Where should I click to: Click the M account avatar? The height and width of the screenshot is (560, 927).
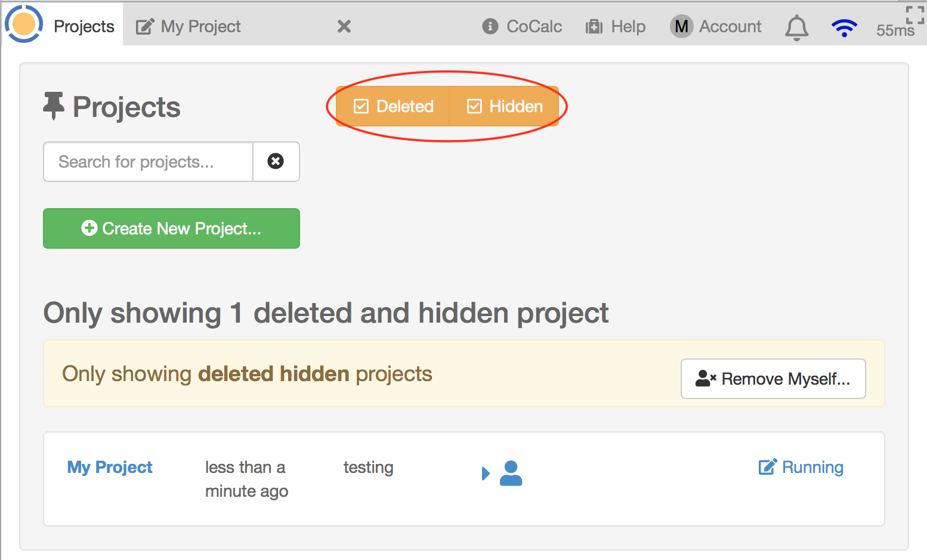coord(681,26)
